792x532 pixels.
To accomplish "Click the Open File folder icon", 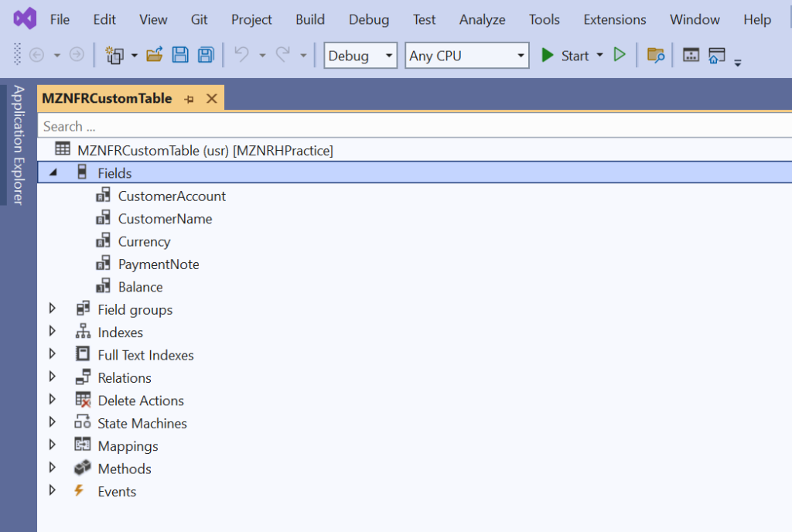I will 155,54.
